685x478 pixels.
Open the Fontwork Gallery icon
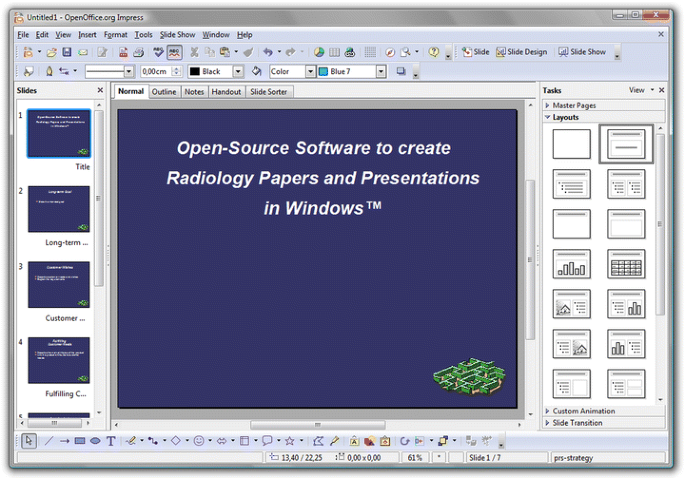click(x=354, y=441)
